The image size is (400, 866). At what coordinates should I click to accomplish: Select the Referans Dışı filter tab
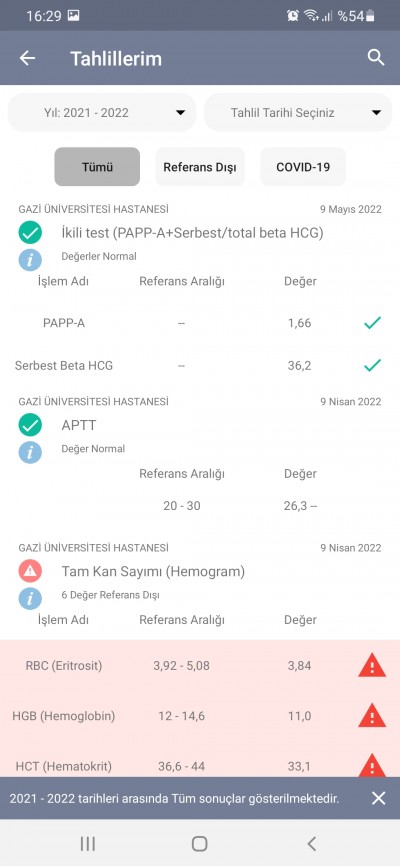pos(200,167)
